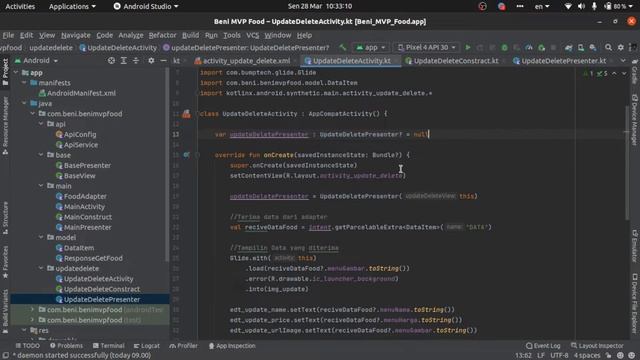Viewport: 640px width, 360px height.
Task: Open the Problems tool window button
Action: pyautogui.click(x=66, y=346)
